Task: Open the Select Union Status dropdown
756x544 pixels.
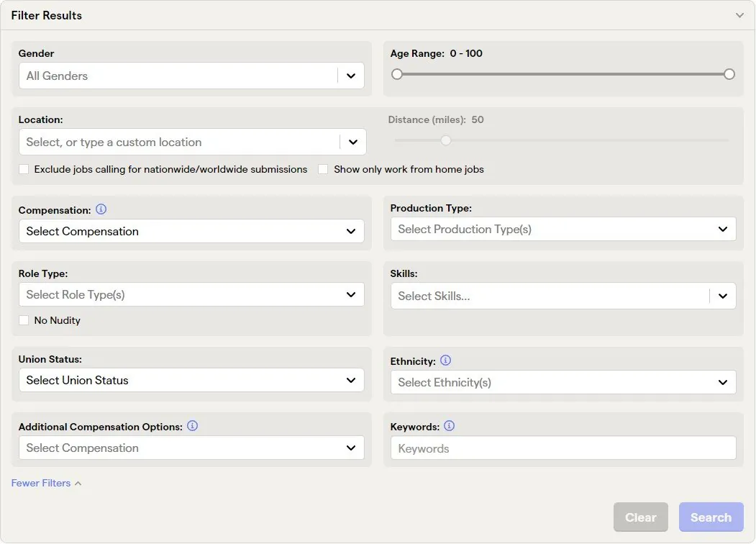Action: tap(191, 380)
